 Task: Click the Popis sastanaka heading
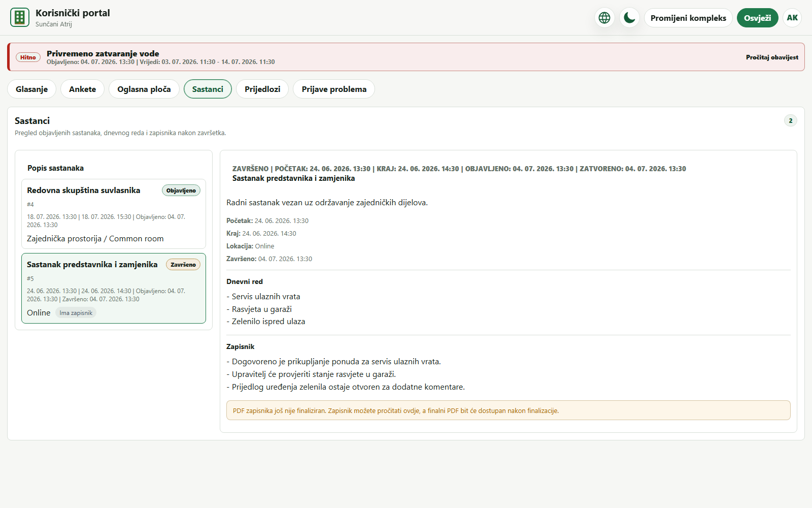(56, 168)
